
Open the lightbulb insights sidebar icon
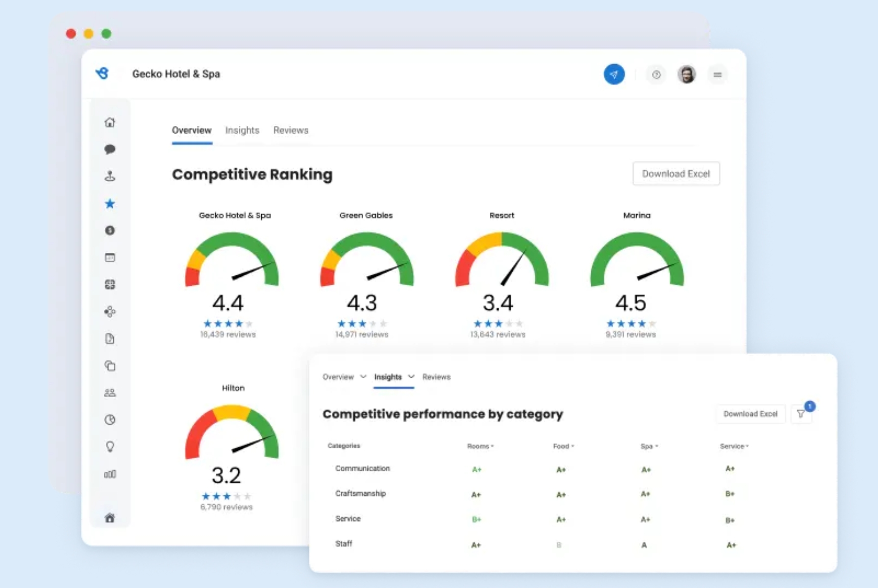tap(110, 446)
